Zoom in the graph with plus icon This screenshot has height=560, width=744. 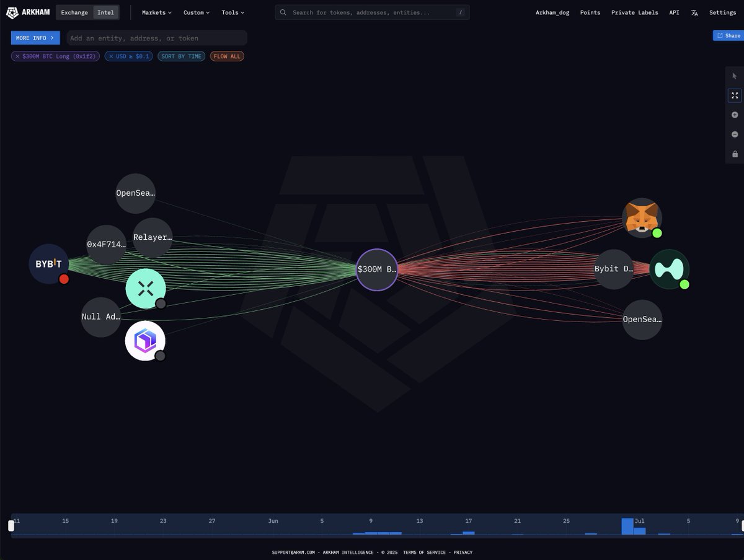tap(735, 115)
